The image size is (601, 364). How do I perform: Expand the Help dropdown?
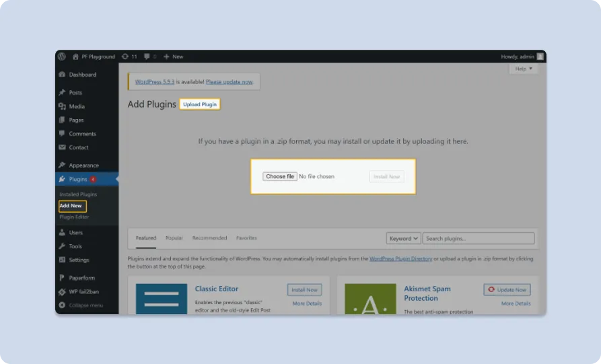click(524, 69)
